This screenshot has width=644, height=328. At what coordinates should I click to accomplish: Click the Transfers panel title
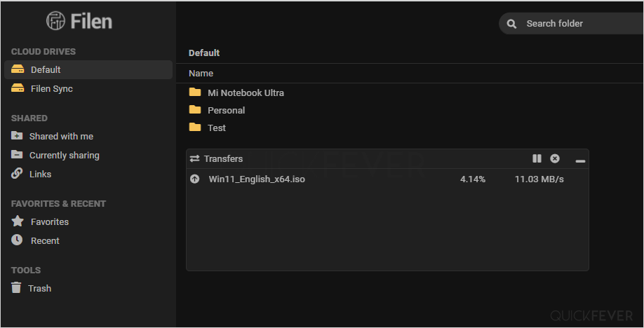pyautogui.click(x=223, y=159)
